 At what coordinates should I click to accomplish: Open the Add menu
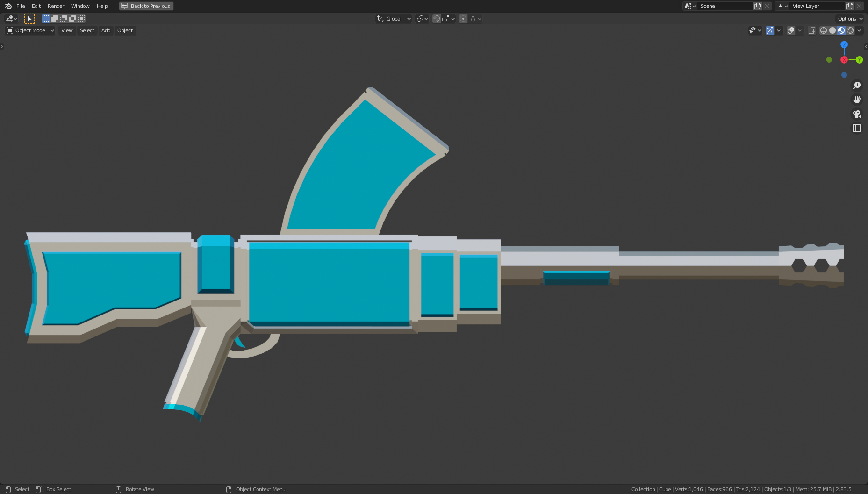[x=106, y=30]
